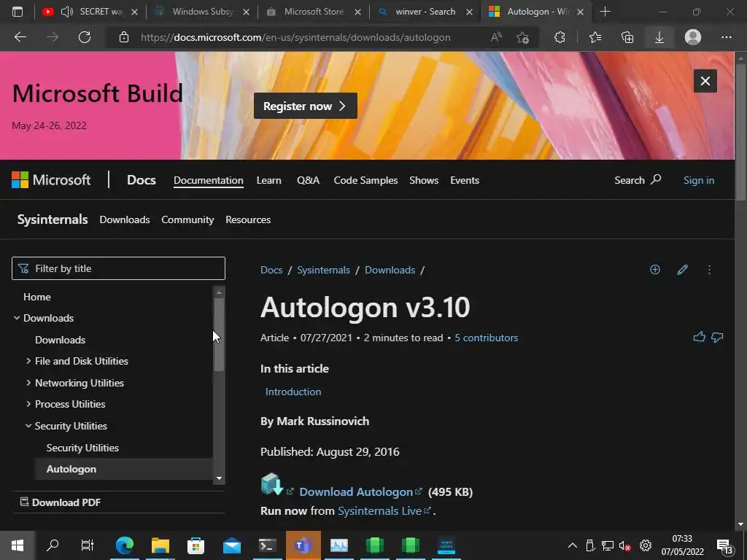Viewport: 747px width, 560px height.
Task: Open the article More actions menu
Action: [x=709, y=270]
